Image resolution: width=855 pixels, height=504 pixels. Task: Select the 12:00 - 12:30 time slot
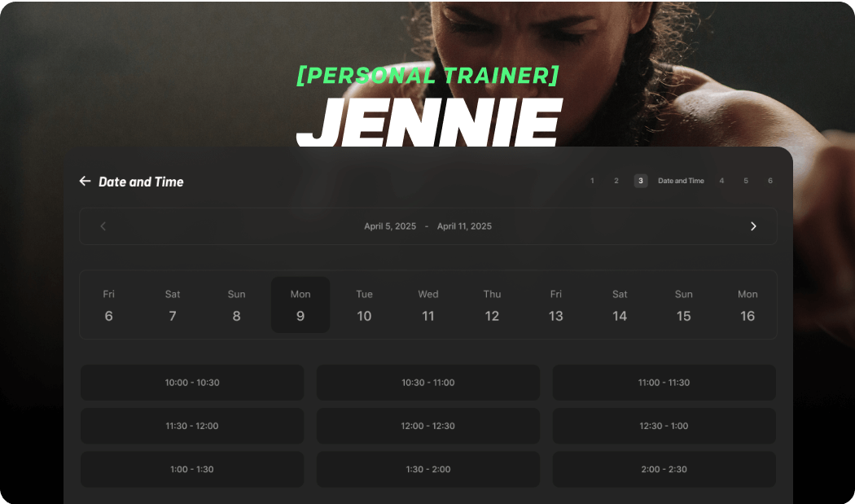pos(427,426)
